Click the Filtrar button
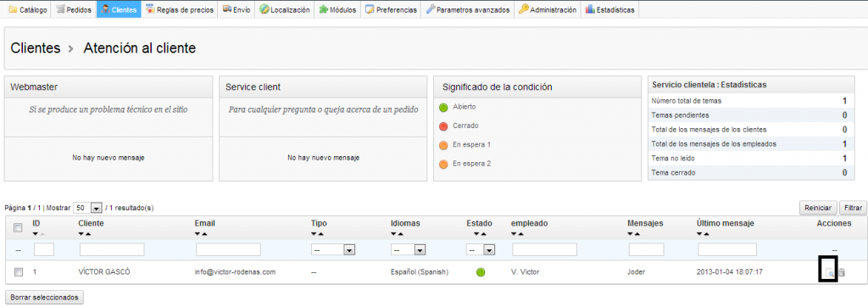This screenshot has width=868, height=307. (853, 208)
